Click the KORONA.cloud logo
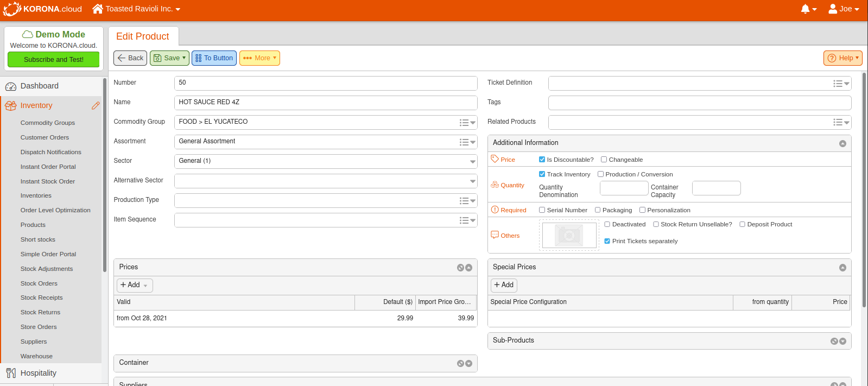This screenshot has width=868, height=386. coord(42,9)
